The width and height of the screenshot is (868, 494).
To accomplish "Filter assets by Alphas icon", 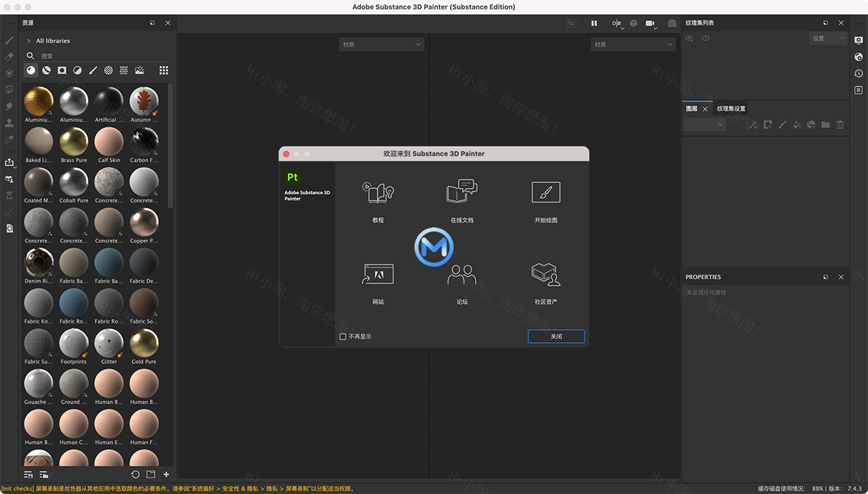I will coord(109,70).
